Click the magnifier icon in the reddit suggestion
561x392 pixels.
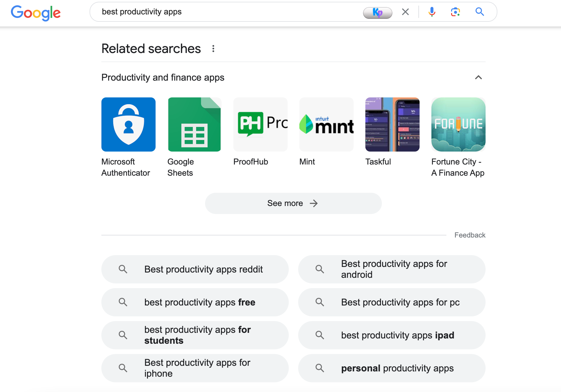click(x=123, y=269)
